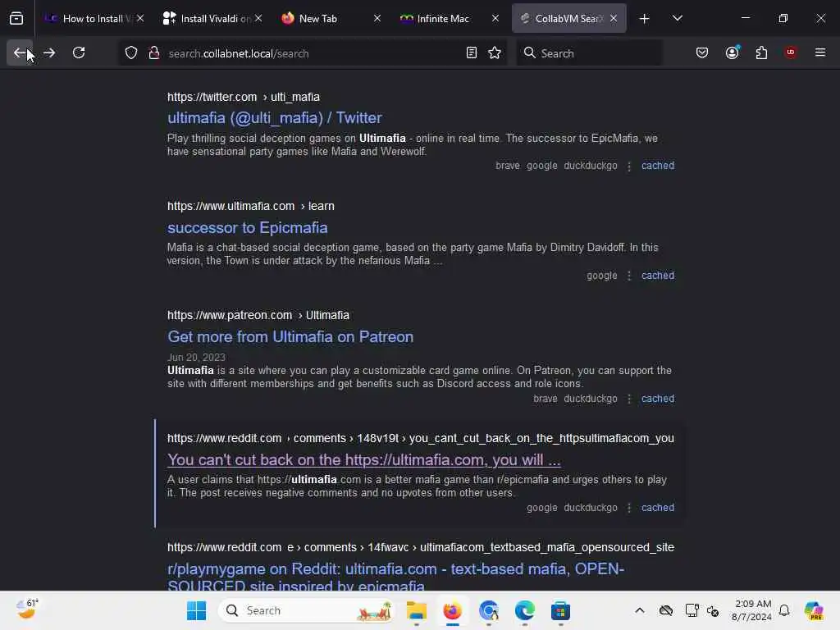The image size is (840, 630).
Task: Open the Firefox View icon at tab bar start
Action: pos(16,19)
